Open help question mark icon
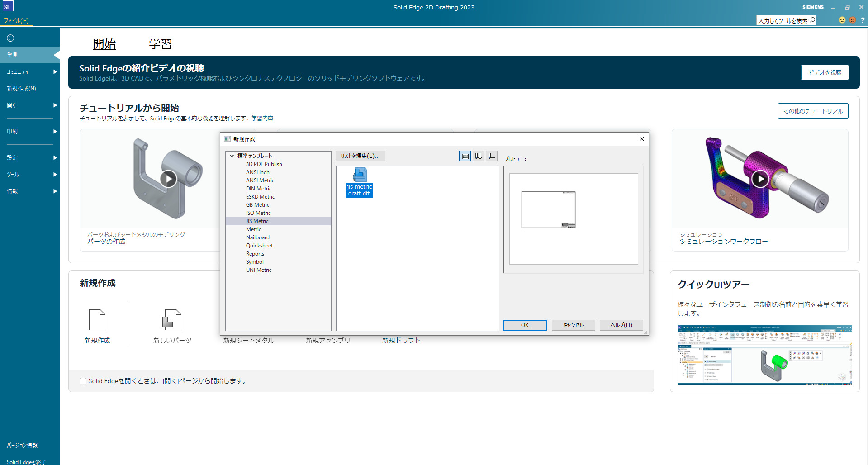 point(863,20)
